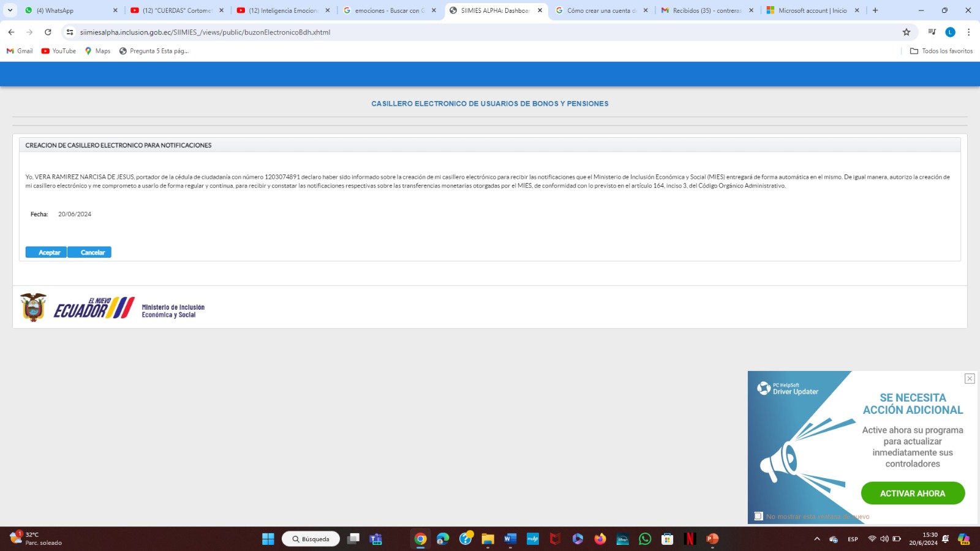Expand the tab search dropdown

coord(10,10)
